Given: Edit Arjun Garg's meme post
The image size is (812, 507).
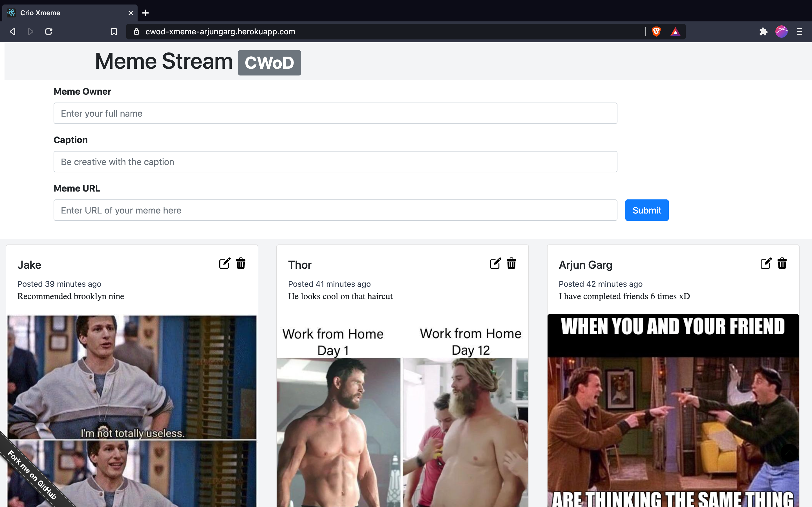Looking at the screenshot, I should point(766,264).
